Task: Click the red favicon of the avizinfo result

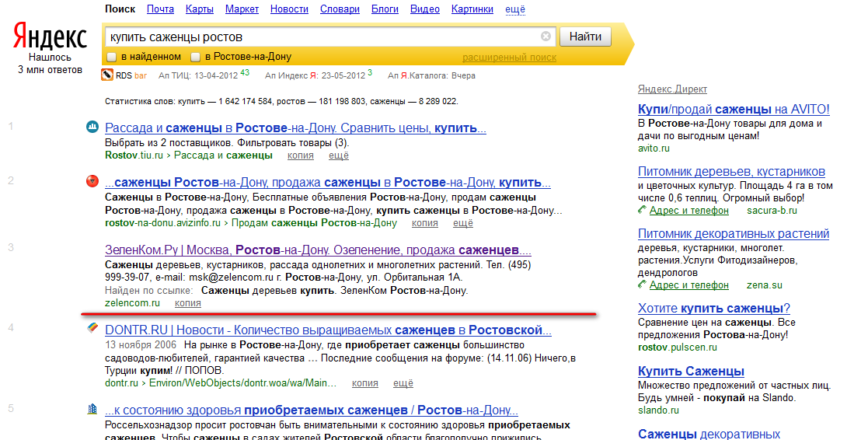Action: [92, 181]
